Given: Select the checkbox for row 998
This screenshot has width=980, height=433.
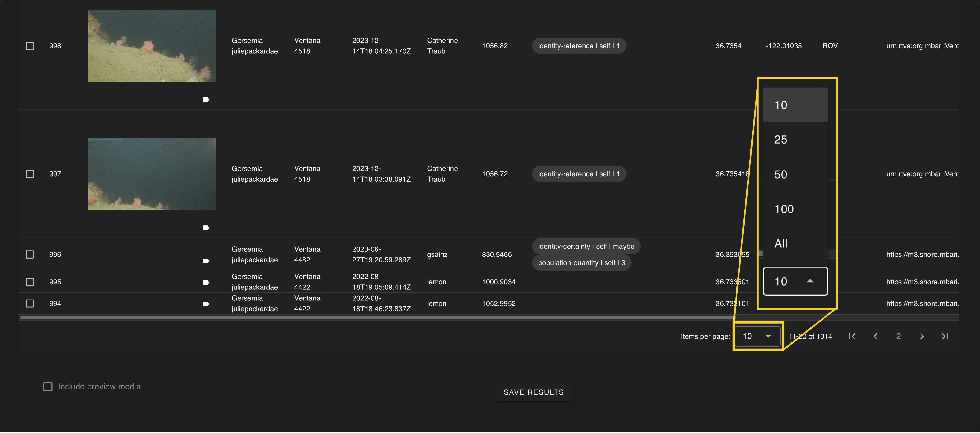Looking at the screenshot, I should [30, 46].
